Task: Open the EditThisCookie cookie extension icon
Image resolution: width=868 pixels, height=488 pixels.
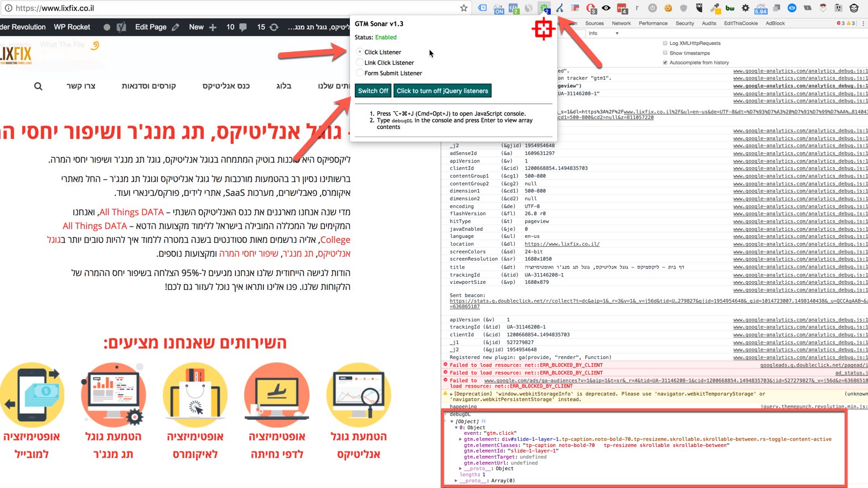Action: pos(668,8)
